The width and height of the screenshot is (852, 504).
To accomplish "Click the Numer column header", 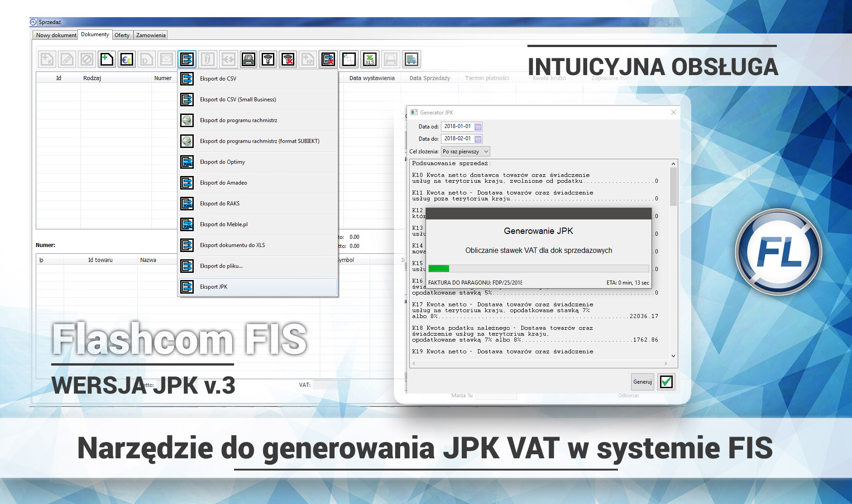I will coord(163,78).
